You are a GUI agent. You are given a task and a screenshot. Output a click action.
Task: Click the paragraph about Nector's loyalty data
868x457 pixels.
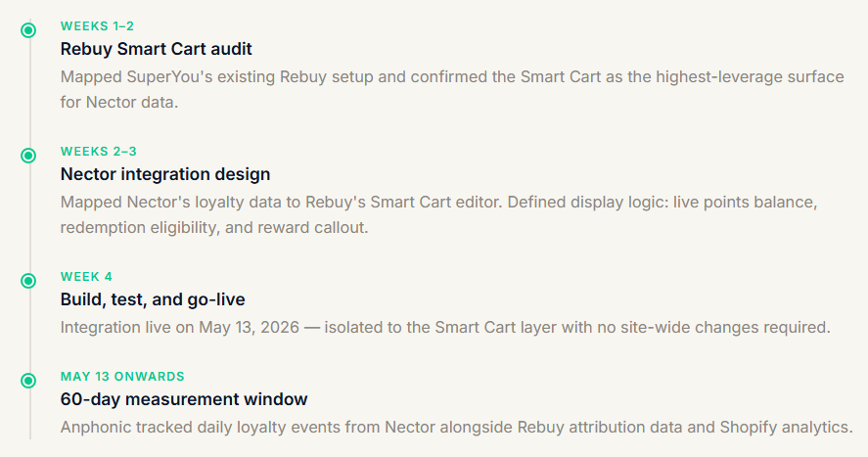[x=439, y=214]
